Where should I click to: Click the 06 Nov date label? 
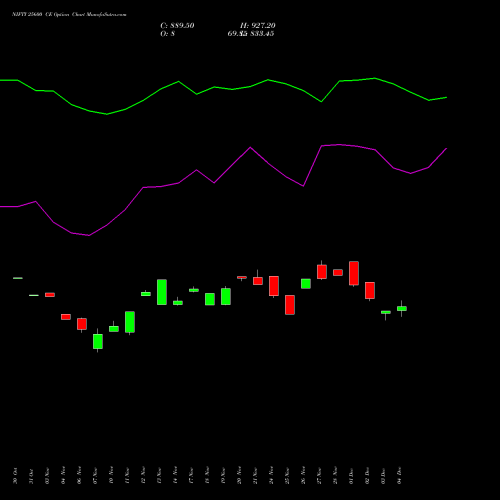point(79,476)
